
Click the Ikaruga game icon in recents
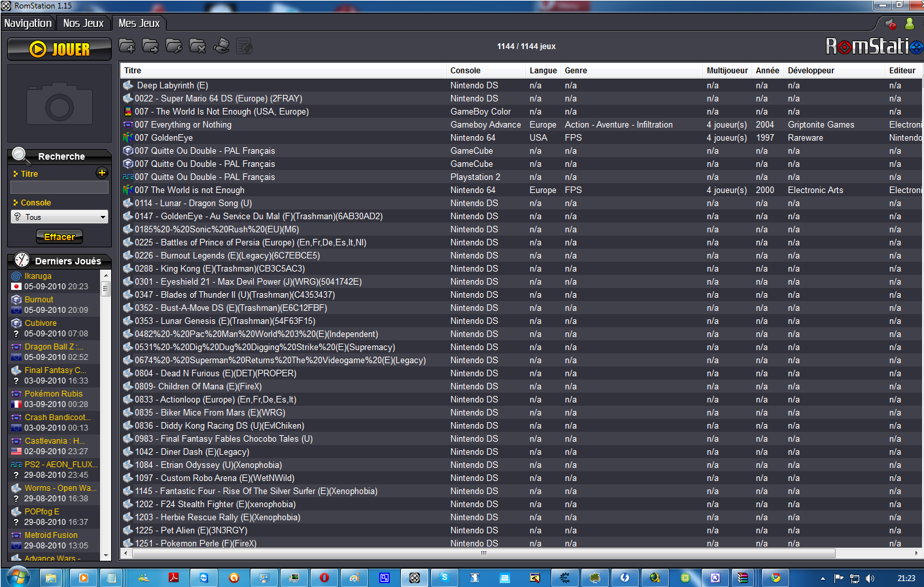[x=16, y=276]
